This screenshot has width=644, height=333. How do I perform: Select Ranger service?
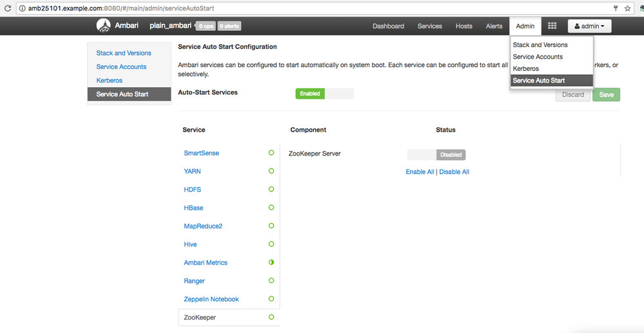194,281
